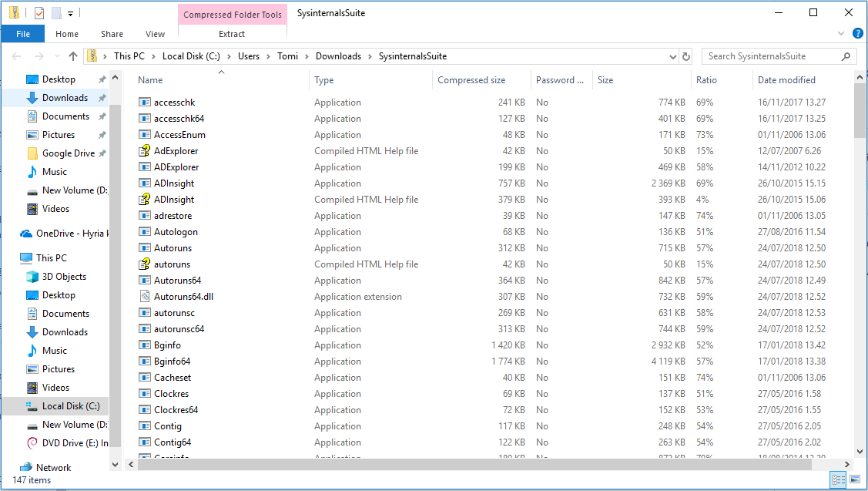The width and height of the screenshot is (868, 491).
Task: Sort by the Size column header
Action: pos(642,80)
